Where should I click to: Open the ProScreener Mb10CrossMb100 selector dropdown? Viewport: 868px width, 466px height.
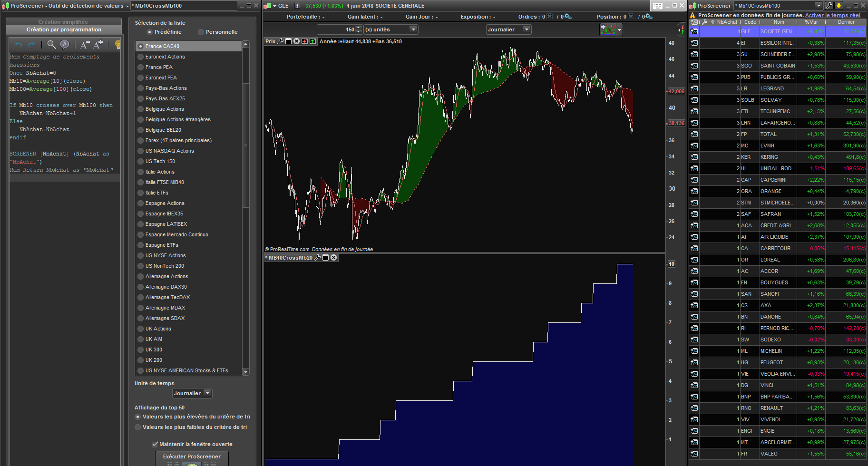coord(819,6)
